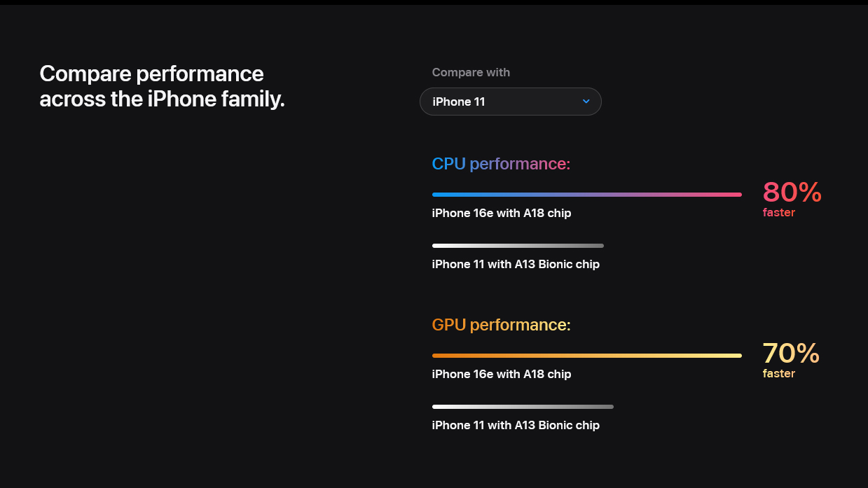Click the red 'faster' text under 80%
This screenshot has height=488, width=868.
pos(779,212)
